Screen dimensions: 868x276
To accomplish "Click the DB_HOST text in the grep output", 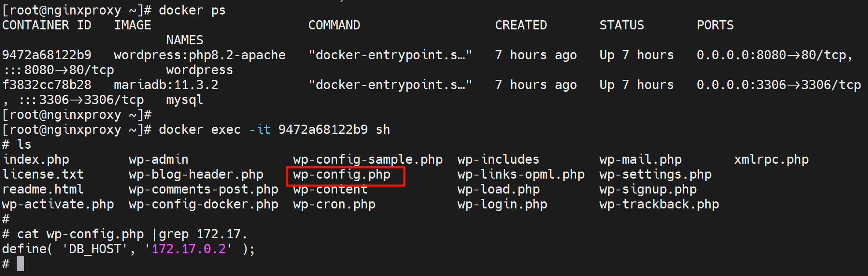I will click(x=95, y=249).
